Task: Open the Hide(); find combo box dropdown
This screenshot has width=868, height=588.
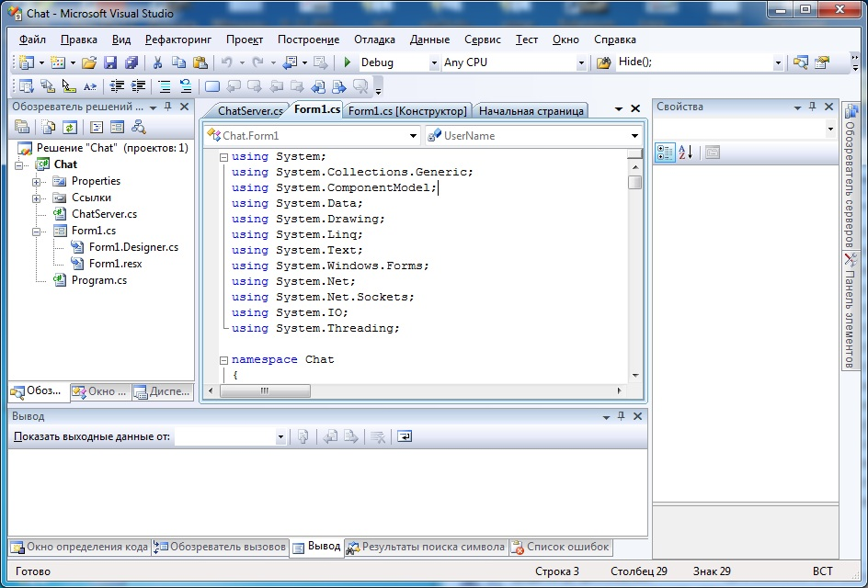Action: click(x=778, y=63)
